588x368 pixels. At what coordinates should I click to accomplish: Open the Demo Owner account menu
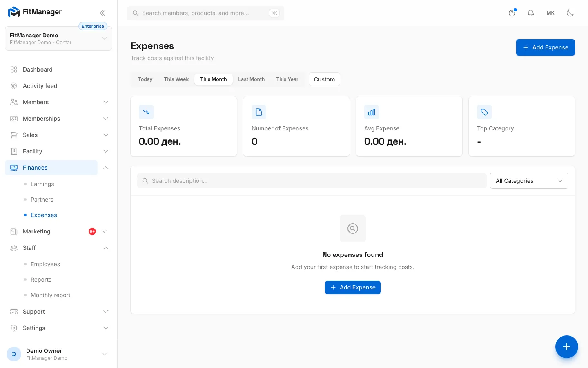(58, 354)
